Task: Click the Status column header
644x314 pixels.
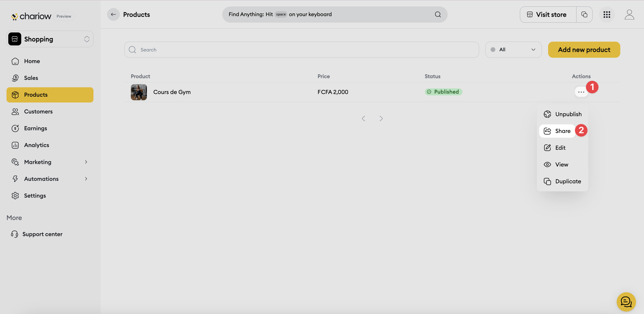Action: click(x=432, y=76)
